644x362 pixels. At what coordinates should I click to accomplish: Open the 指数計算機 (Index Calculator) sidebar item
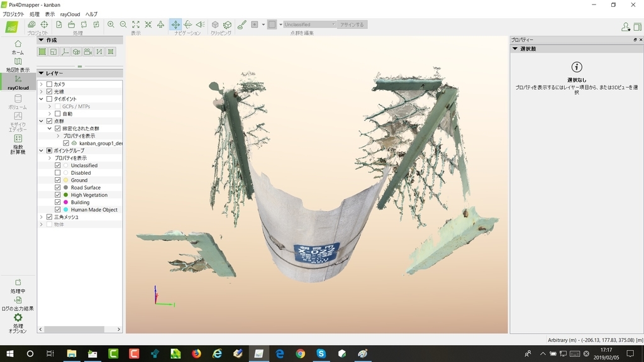click(x=18, y=144)
